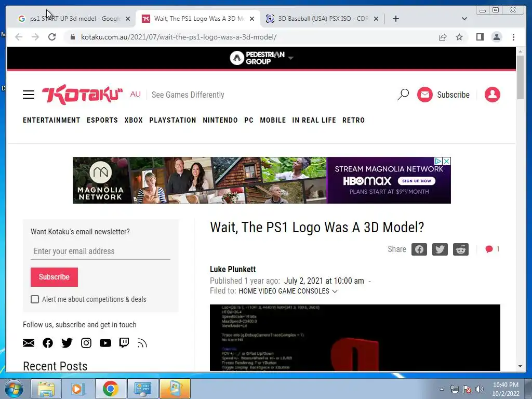Click the red newsletter Subscribe button

pos(54,277)
